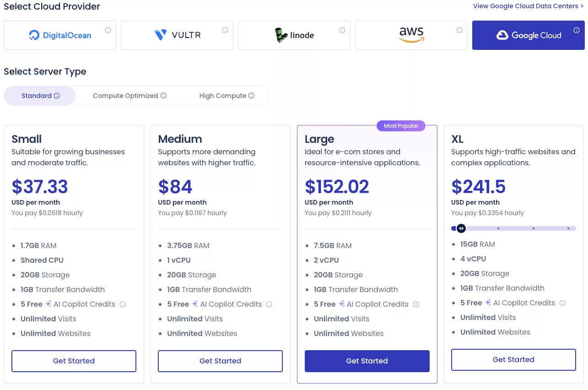Click Get Started on the Large plan
Viewport: 588px width, 390px height.
367,361
